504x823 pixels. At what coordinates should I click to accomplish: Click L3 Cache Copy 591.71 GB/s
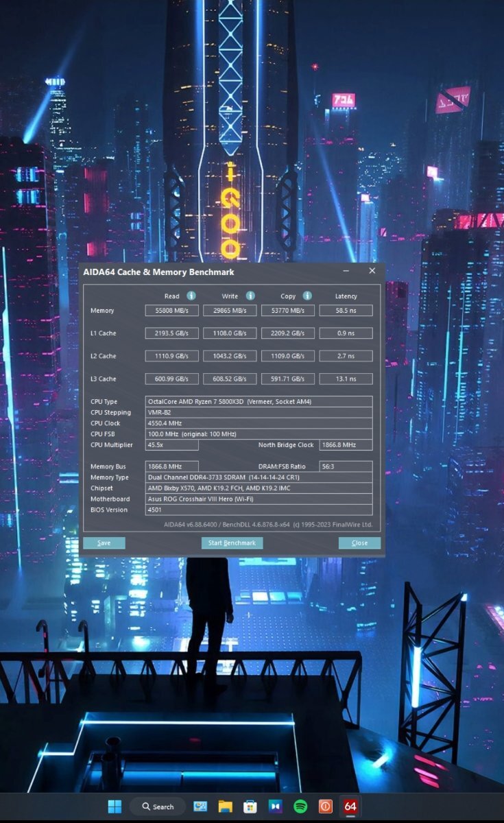[288, 379]
